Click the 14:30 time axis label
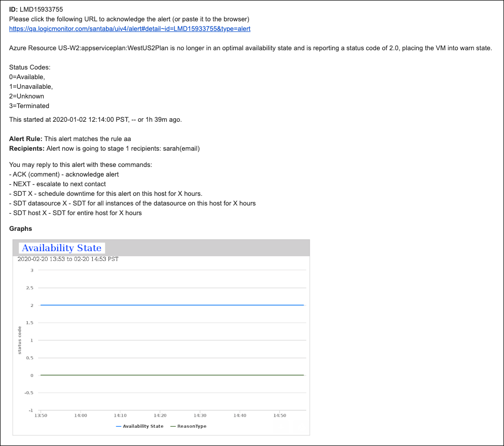Screen dimensions: 504x446 (x=200, y=416)
